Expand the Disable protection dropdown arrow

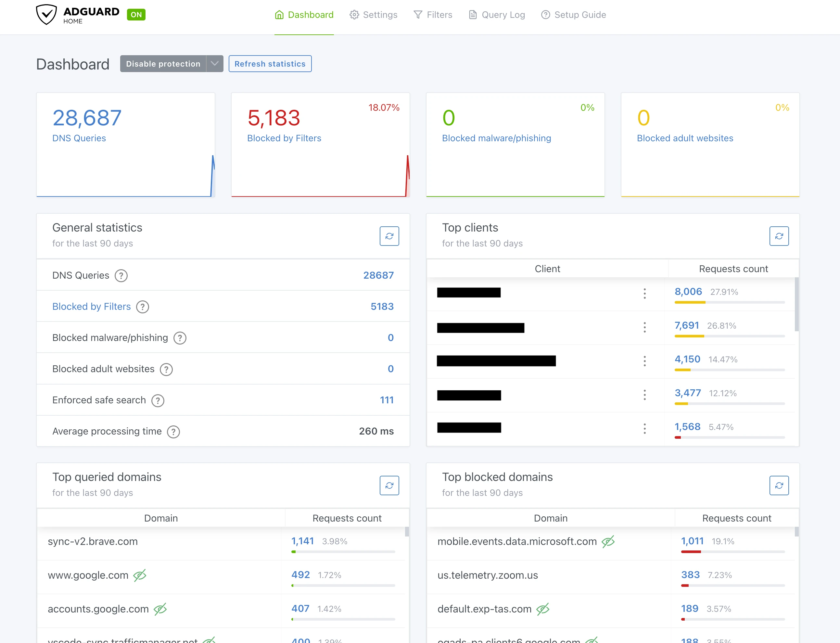214,64
